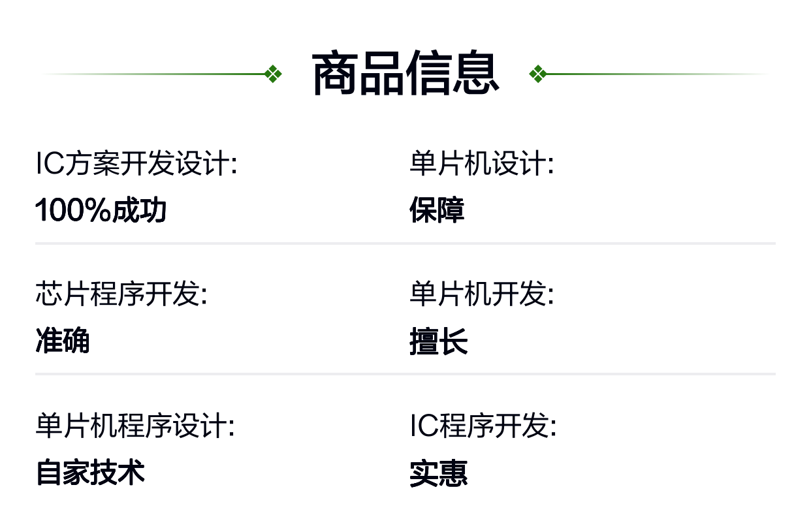Click the percent sign in 100%成功
This screenshot has width=811, height=532.
point(98,211)
